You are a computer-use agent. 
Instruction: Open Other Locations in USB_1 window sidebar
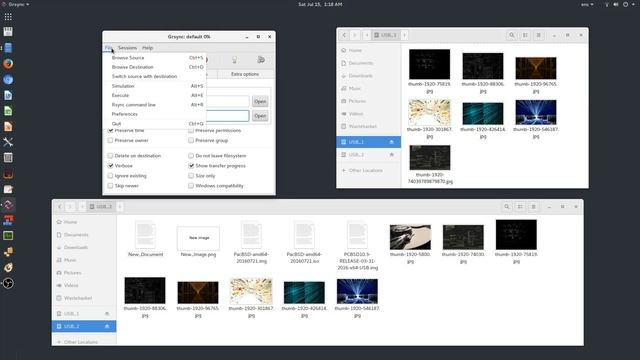[369, 170]
